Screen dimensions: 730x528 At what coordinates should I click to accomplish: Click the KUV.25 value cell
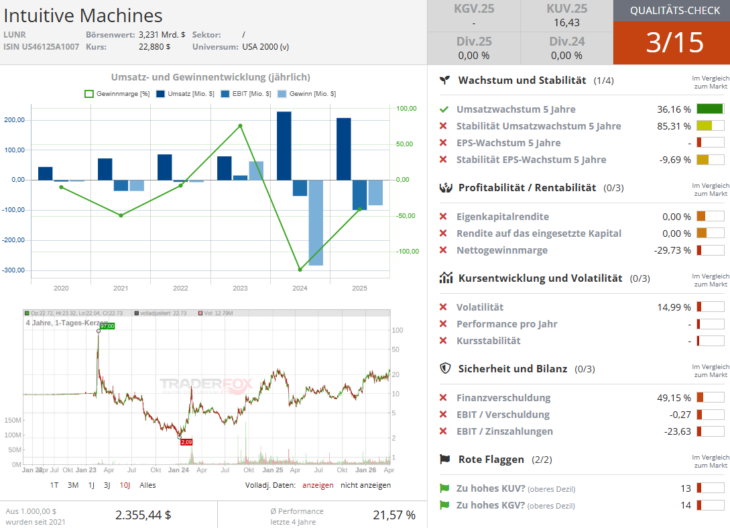566,16
